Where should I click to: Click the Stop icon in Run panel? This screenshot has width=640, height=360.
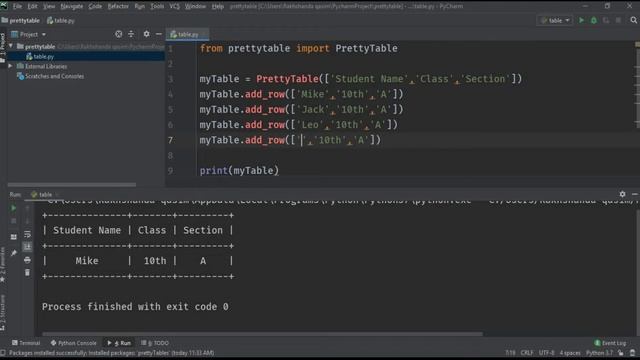pyautogui.click(x=13, y=221)
